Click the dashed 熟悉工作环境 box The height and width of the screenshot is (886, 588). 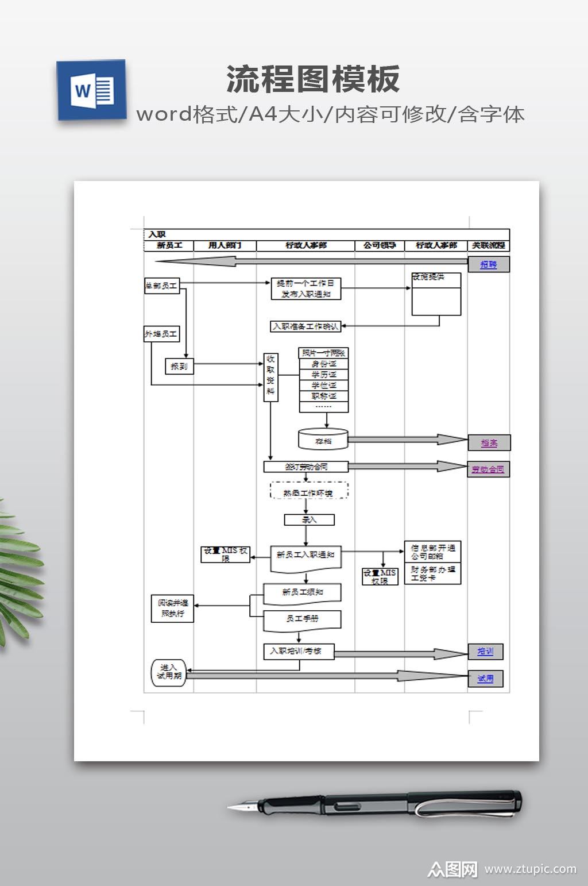pos(309,492)
